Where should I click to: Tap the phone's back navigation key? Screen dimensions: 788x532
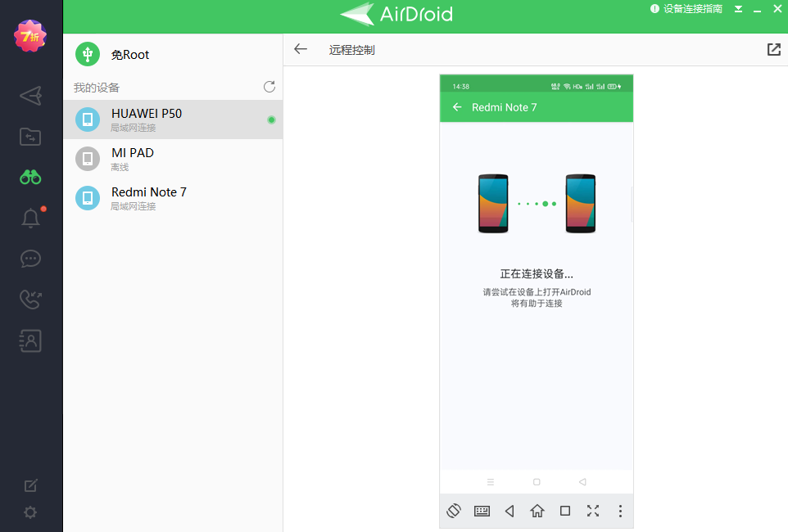pyautogui.click(x=582, y=482)
